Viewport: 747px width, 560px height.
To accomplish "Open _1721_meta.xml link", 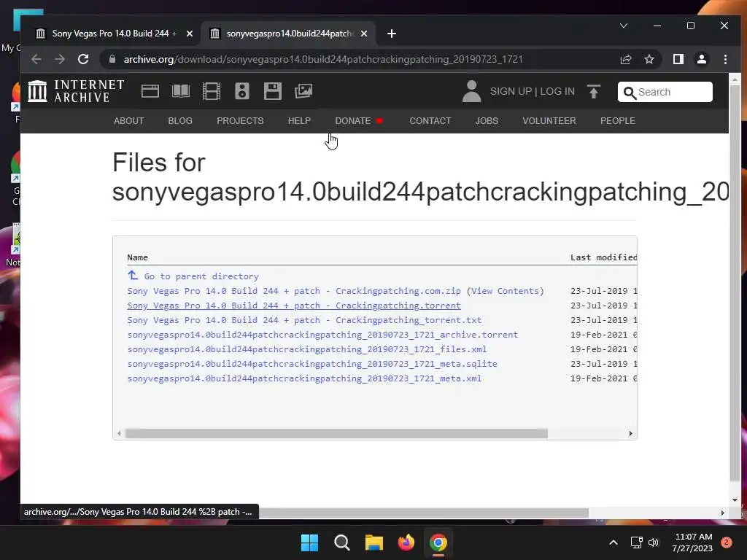I will pos(304,378).
